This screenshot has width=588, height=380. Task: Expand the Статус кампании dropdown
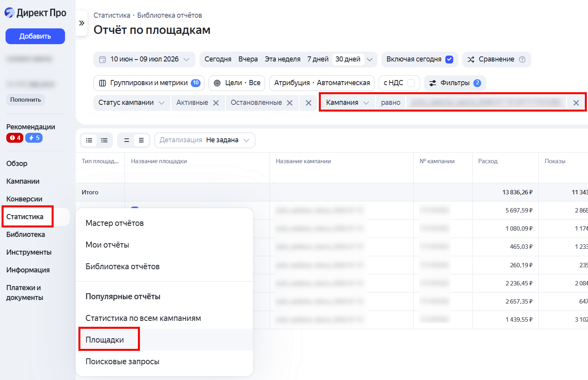point(132,103)
